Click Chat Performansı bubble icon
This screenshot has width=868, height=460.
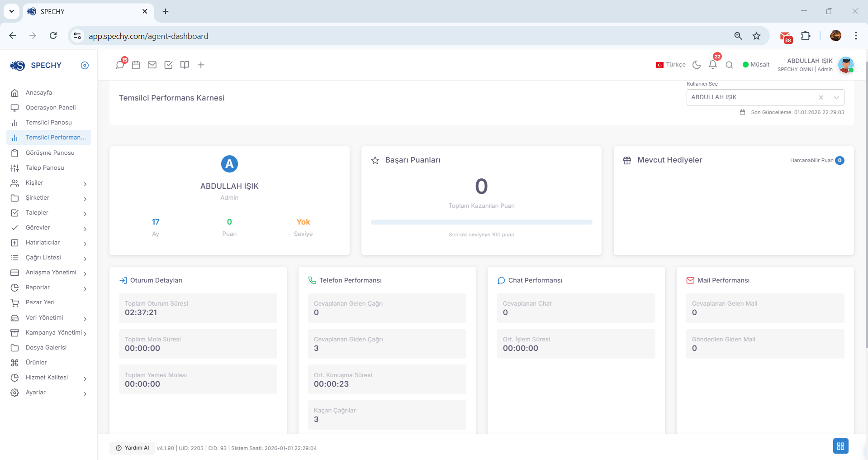coord(501,280)
